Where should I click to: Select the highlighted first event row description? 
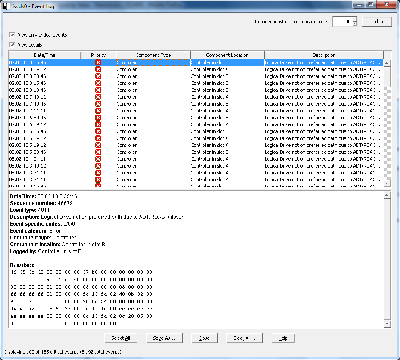click(323, 63)
